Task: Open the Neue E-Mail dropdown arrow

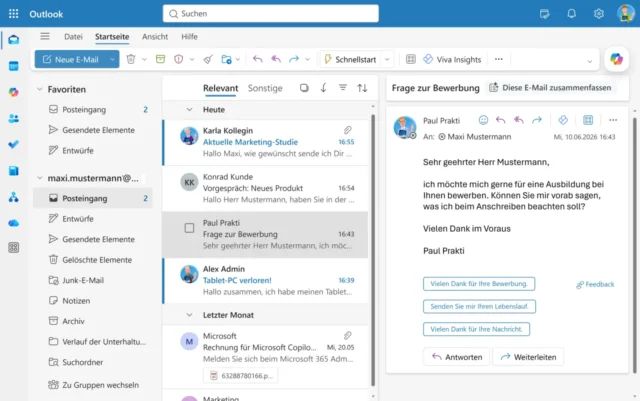Action: 112,59
